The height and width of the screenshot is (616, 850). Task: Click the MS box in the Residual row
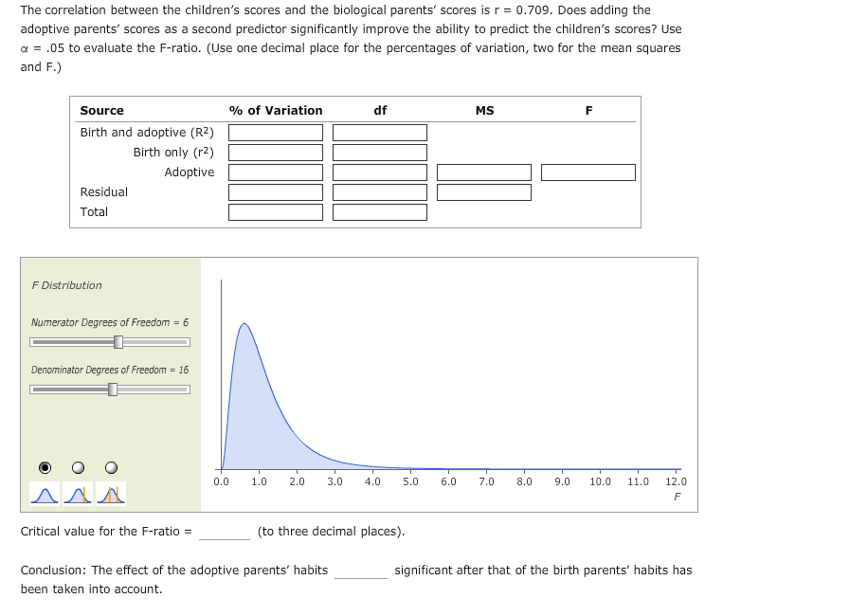coord(484,191)
